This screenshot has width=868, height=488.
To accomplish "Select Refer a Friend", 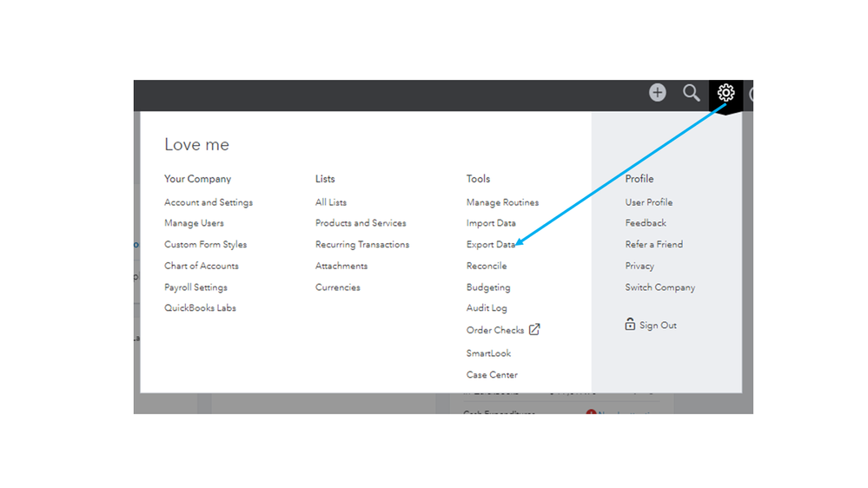I will [653, 245].
